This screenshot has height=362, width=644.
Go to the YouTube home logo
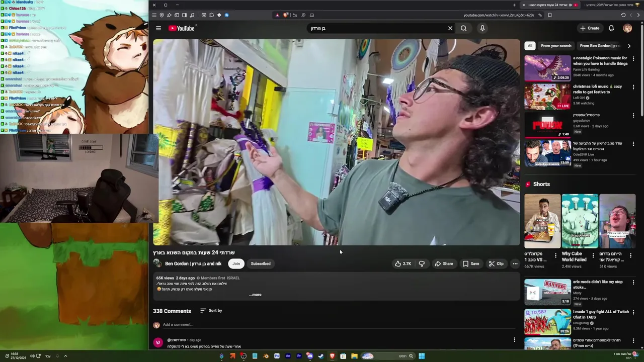(182, 28)
